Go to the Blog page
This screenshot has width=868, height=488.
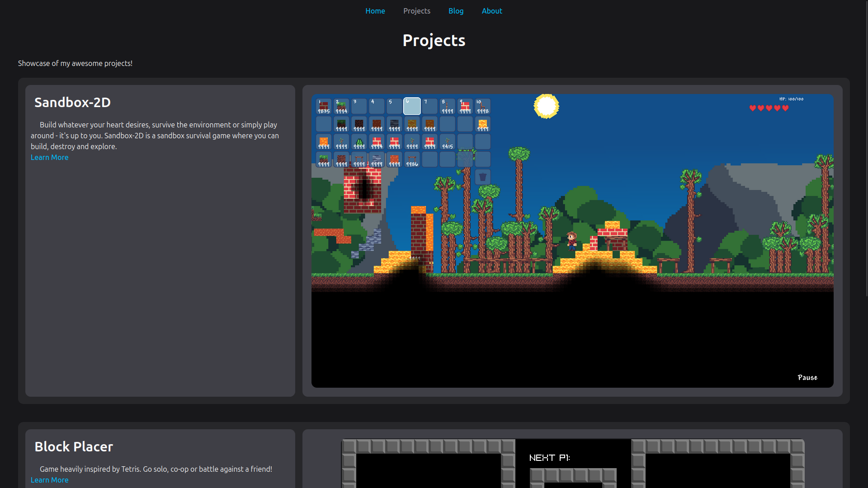pos(456,11)
